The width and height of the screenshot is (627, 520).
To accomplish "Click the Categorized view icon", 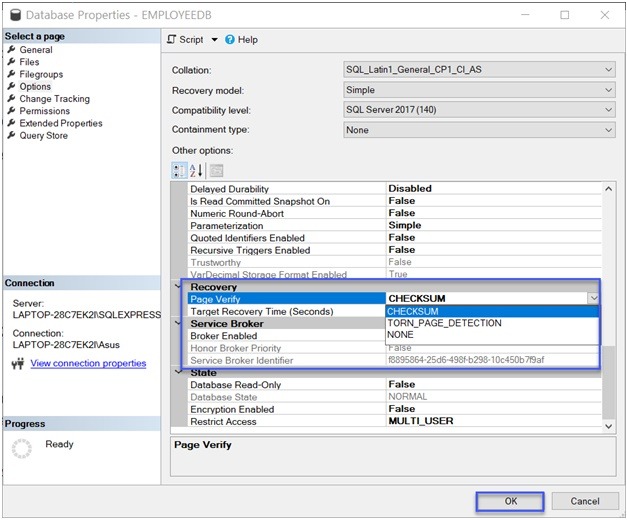I will pyautogui.click(x=179, y=171).
